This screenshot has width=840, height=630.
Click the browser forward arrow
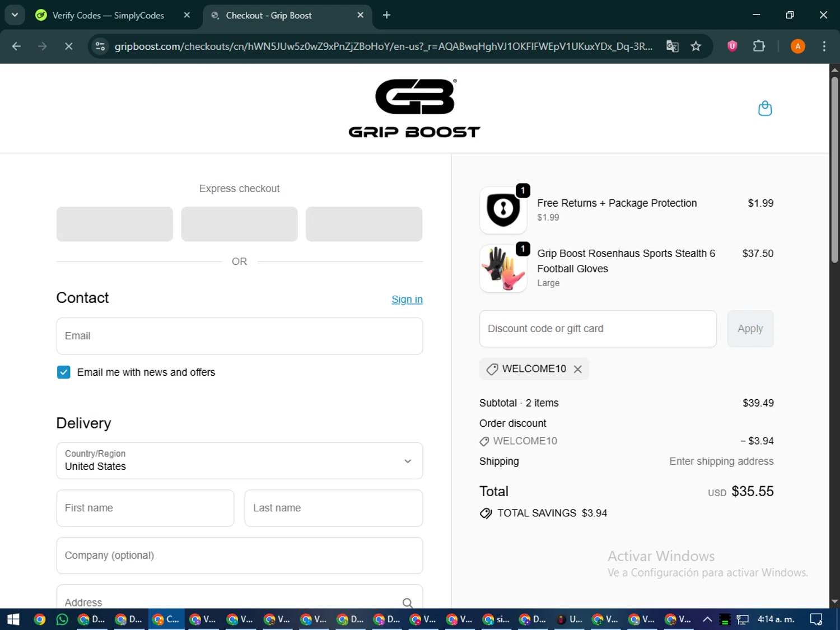(43, 46)
